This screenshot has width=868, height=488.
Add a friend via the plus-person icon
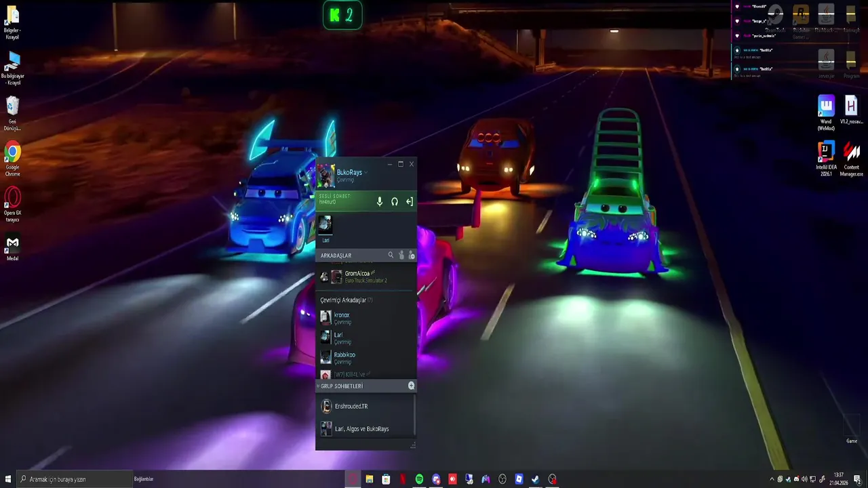click(x=412, y=256)
